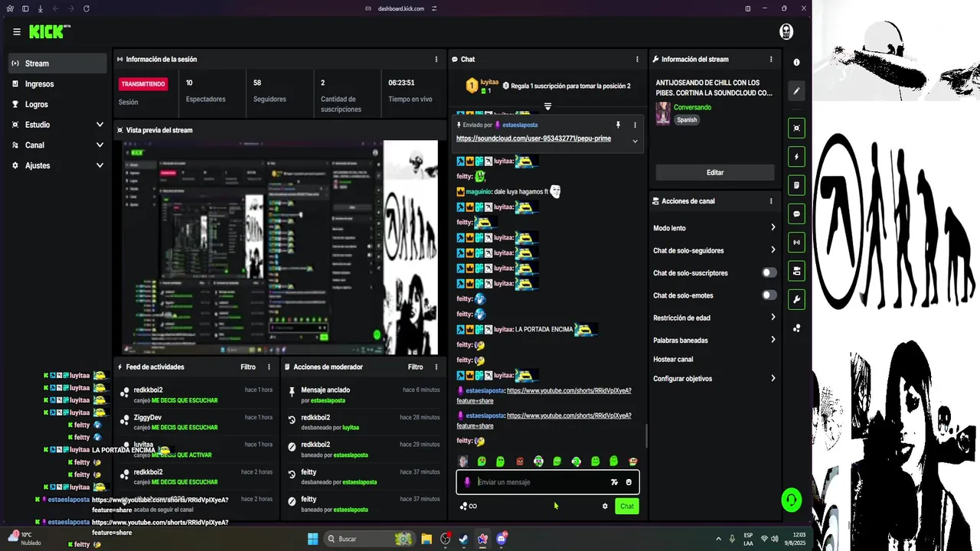Click the Vista previa stream thumbnail

pos(280,247)
